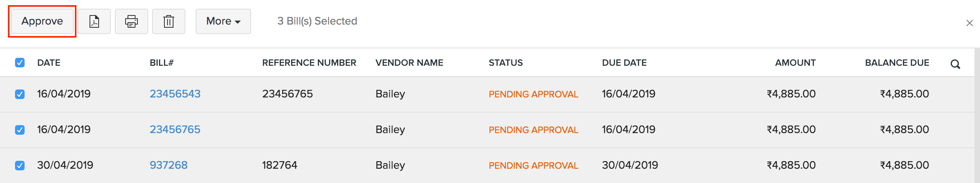
Task: Sort by the Date column header
Action: (49, 63)
